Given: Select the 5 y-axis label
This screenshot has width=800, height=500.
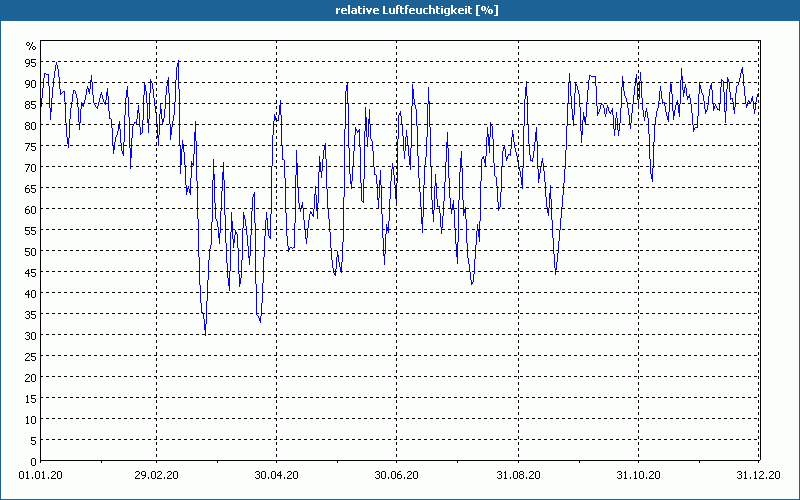Looking at the screenshot, I should (x=34, y=440).
